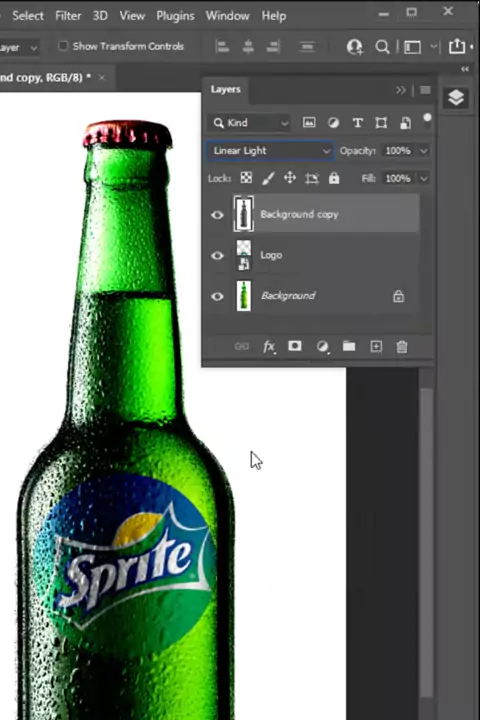Image resolution: width=480 pixels, height=720 pixels.
Task: Hide the Background layer
Action: click(x=217, y=296)
